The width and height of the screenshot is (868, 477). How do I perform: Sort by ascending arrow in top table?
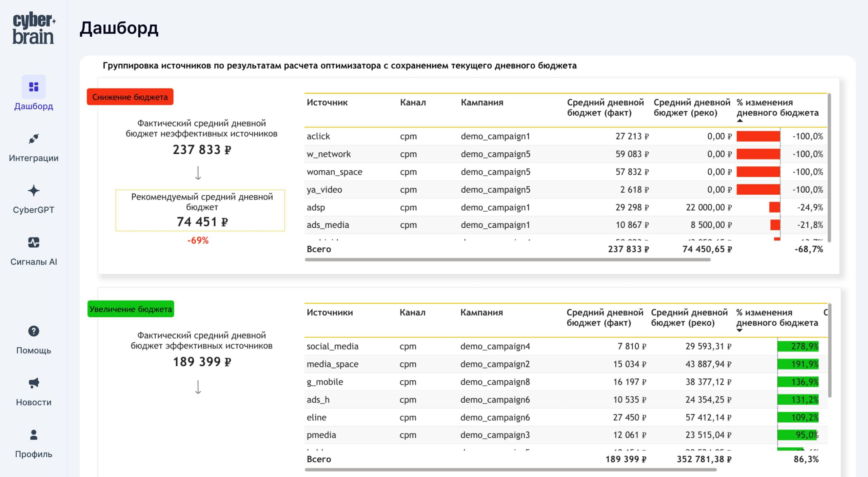point(740,121)
